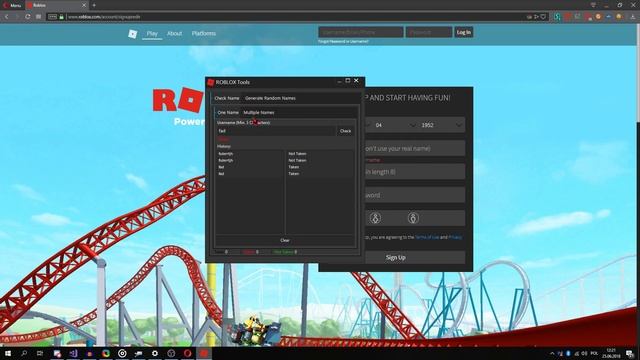Select the Multiple Names sub-tab
The image size is (640, 360).
pos(259,112)
